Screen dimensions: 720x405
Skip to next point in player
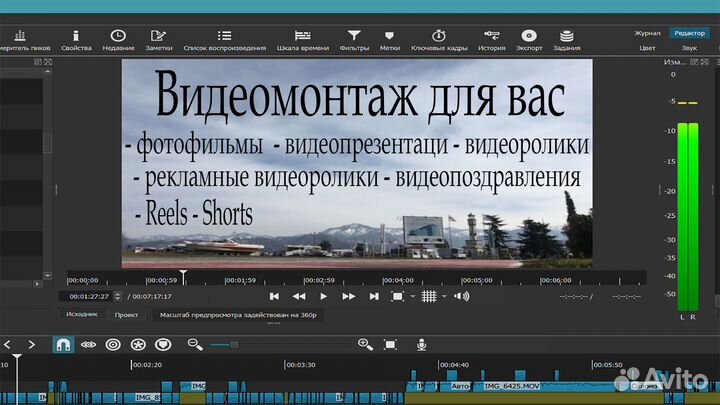[374, 297]
